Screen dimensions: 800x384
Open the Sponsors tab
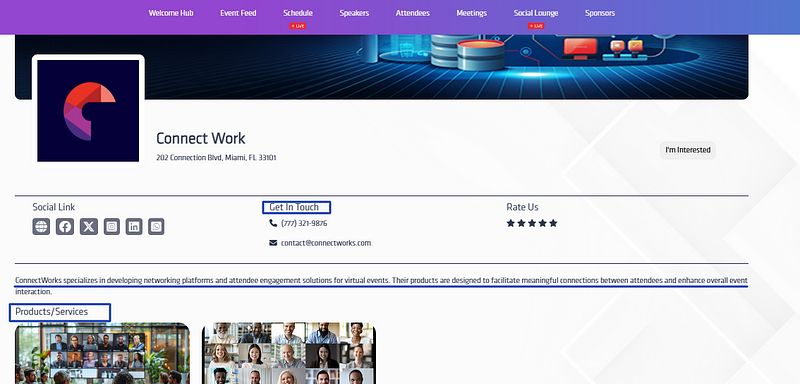[x=600, y=13]
